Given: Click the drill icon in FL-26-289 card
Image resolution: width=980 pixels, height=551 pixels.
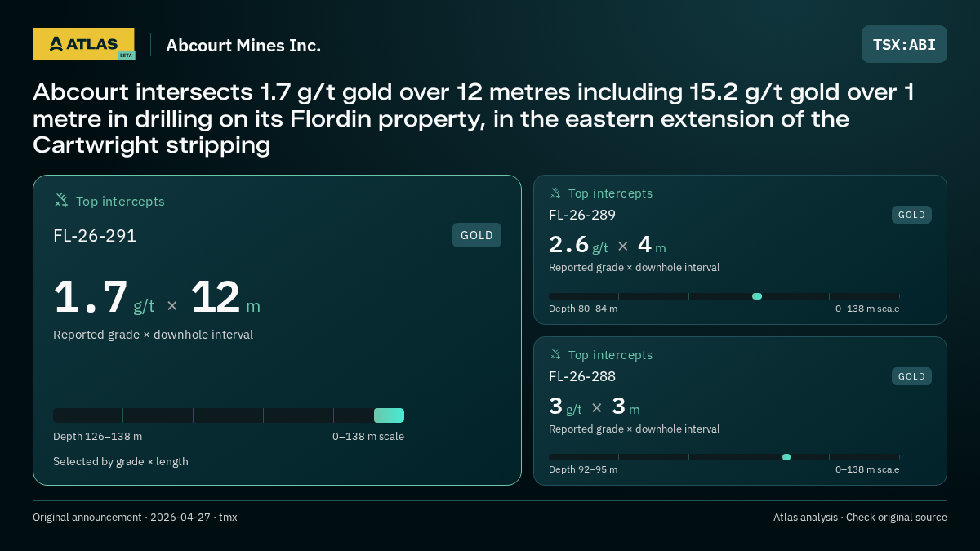Looking at the screenshot, I should 555,193.
